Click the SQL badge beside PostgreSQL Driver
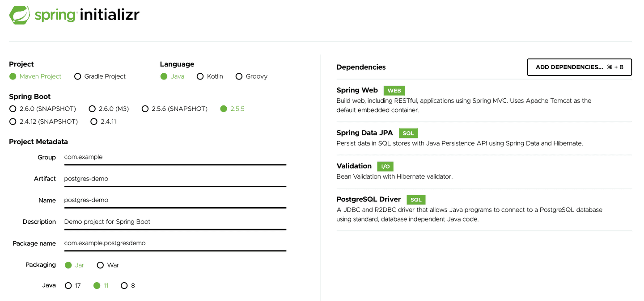 [416, 200]
